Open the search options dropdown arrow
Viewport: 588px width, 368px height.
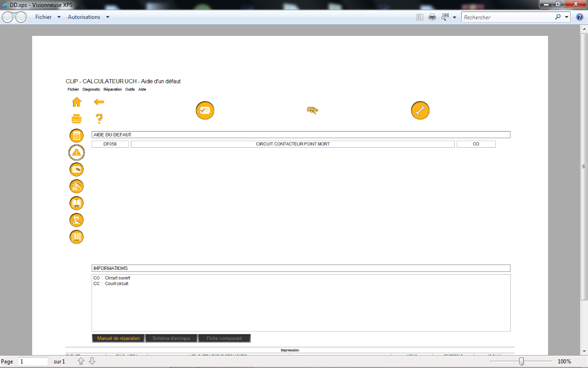[567, 17]
